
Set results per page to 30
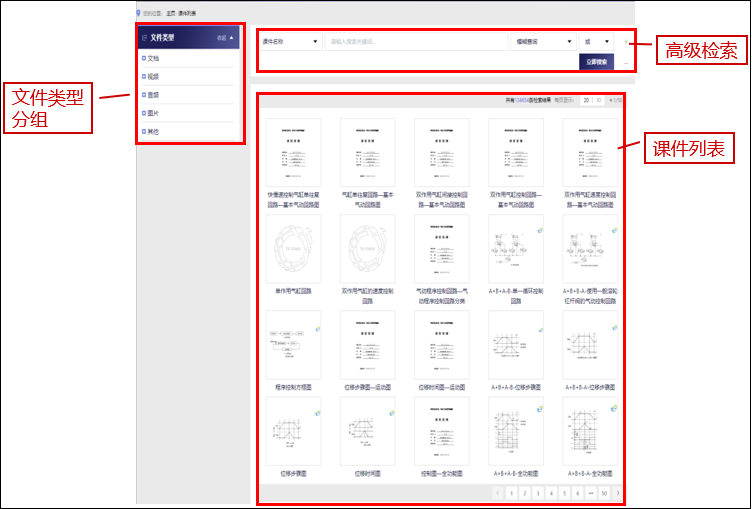coord(598,100)
